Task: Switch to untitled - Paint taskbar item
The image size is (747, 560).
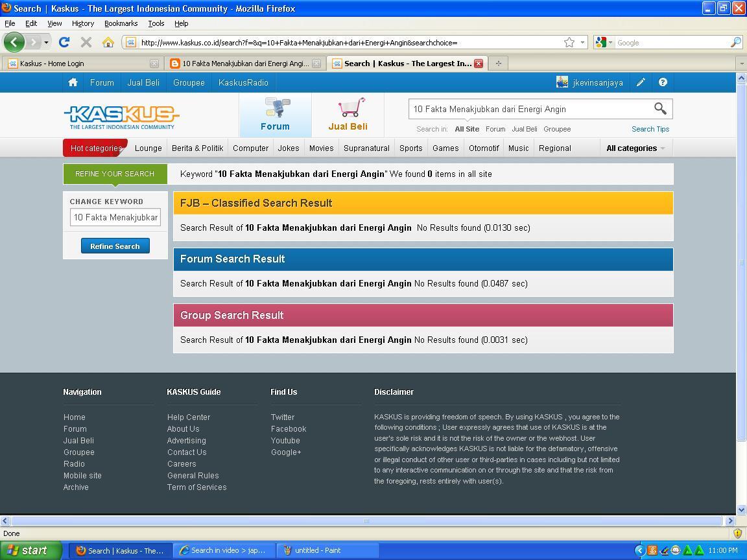Action: tap(327, 550)
